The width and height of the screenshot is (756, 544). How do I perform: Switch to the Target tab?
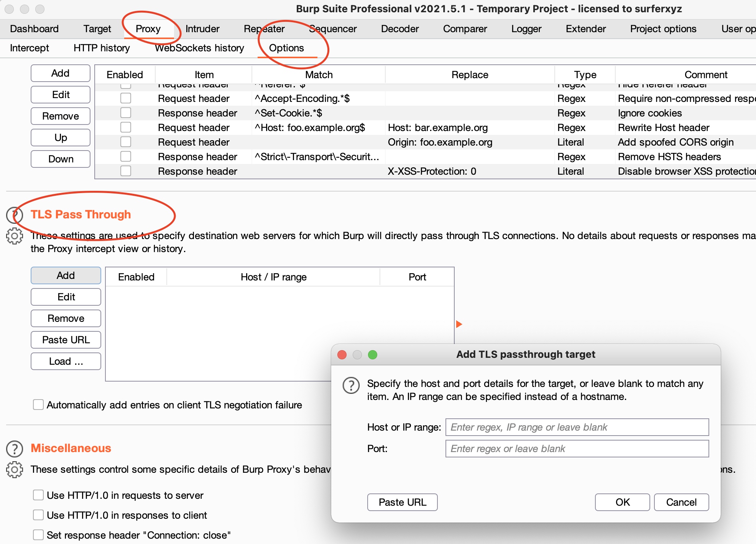point(97,29)
